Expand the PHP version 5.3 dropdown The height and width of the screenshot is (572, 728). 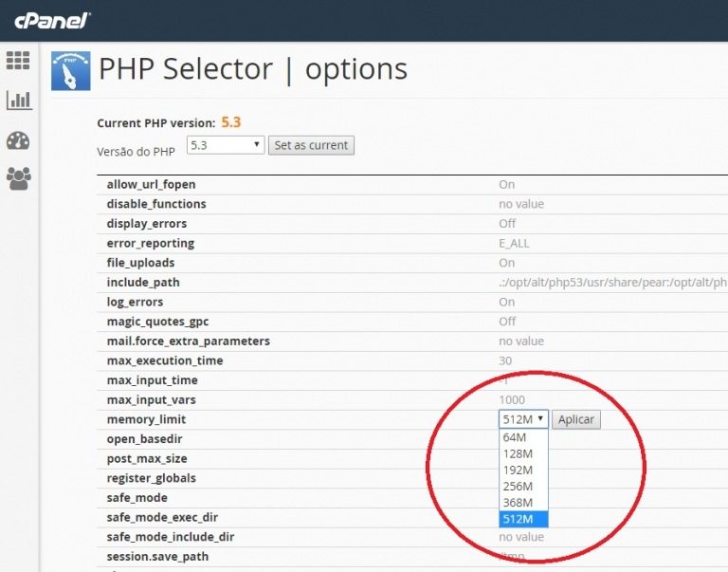click(225, 145)
